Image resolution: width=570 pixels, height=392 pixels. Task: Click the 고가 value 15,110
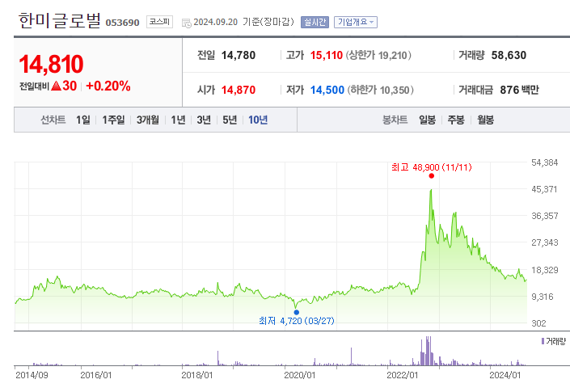coord(327,55)
